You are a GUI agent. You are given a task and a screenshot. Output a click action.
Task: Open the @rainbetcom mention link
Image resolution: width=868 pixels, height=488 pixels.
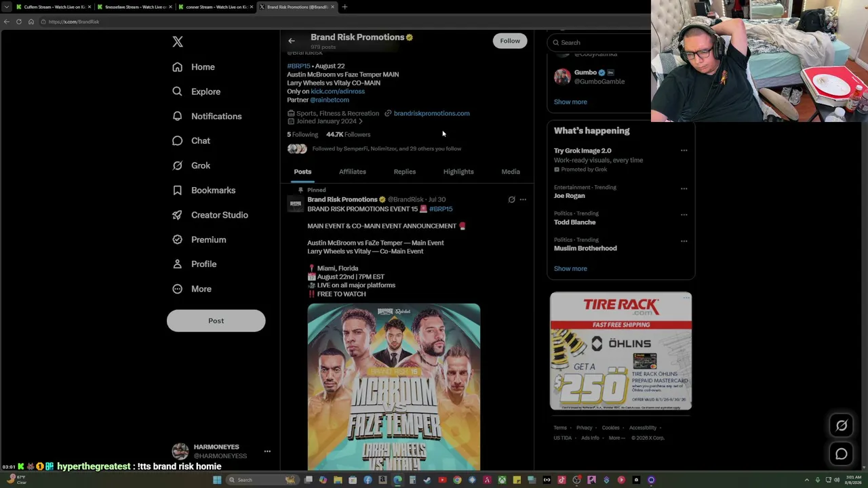(330, 100)
